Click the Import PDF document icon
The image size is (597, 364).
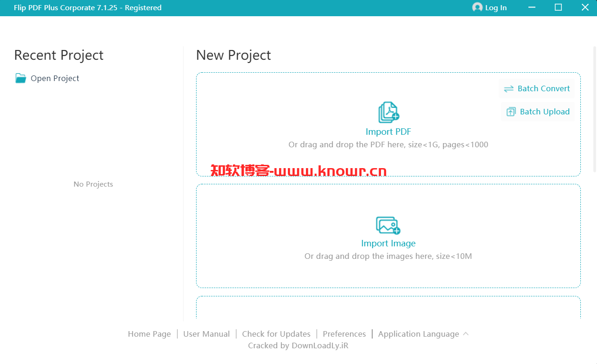(x=388, y=113)
